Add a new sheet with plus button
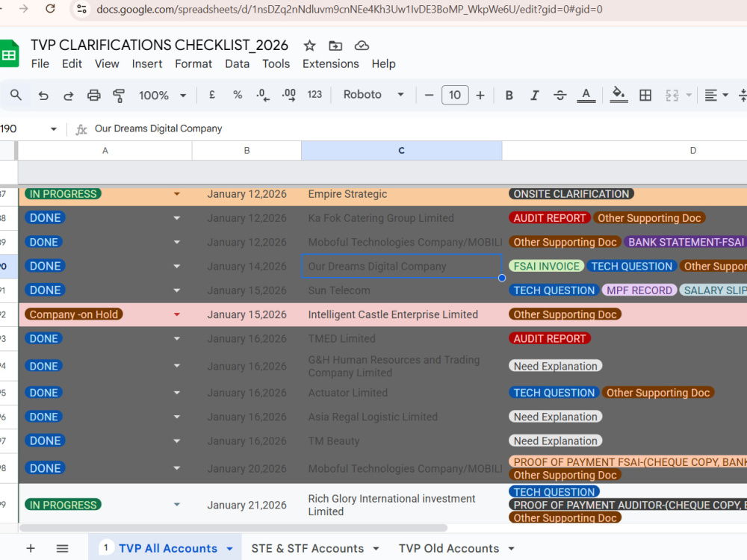 pyautogui.click(x=31, y=548)
